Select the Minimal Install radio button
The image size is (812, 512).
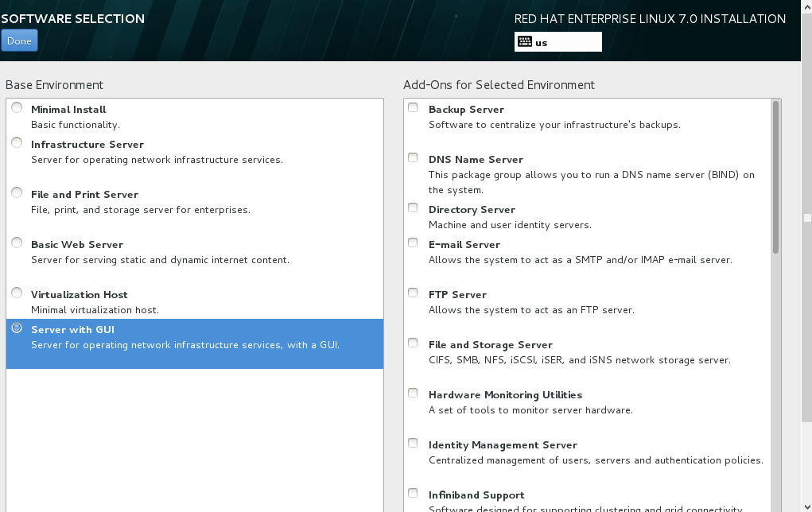pos(17,107)
